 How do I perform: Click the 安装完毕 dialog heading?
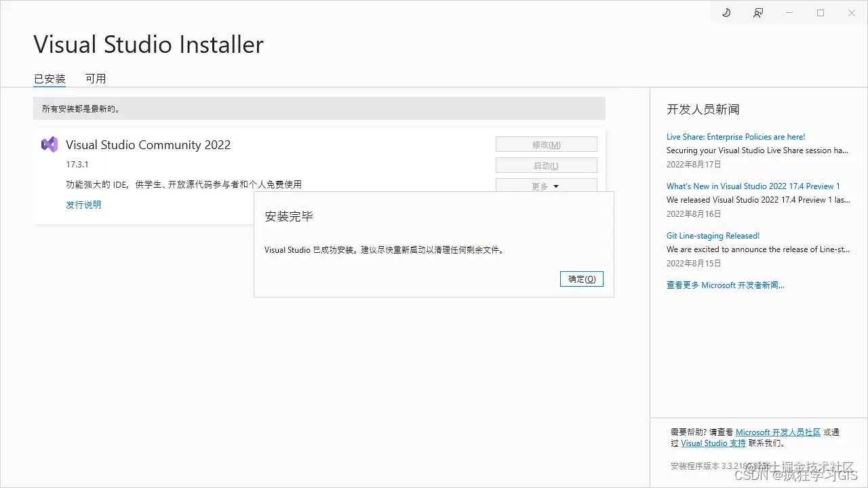(x=289, y=217)
